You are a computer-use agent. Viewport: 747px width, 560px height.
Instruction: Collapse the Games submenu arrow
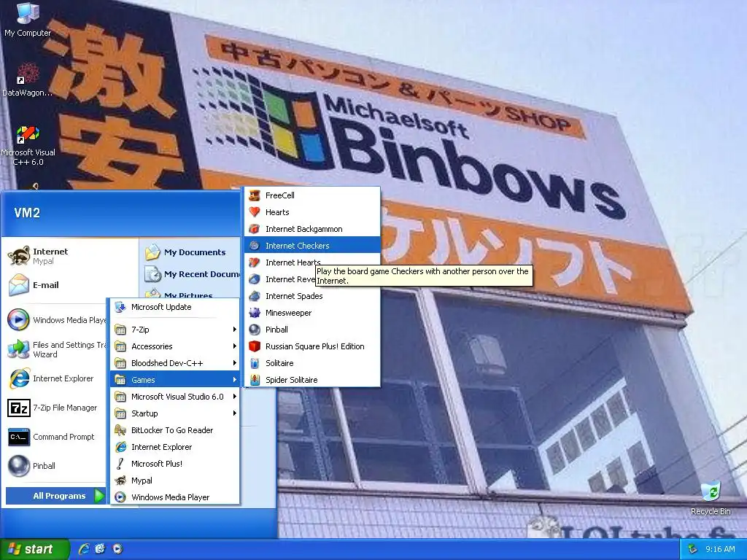click(234, 380)
